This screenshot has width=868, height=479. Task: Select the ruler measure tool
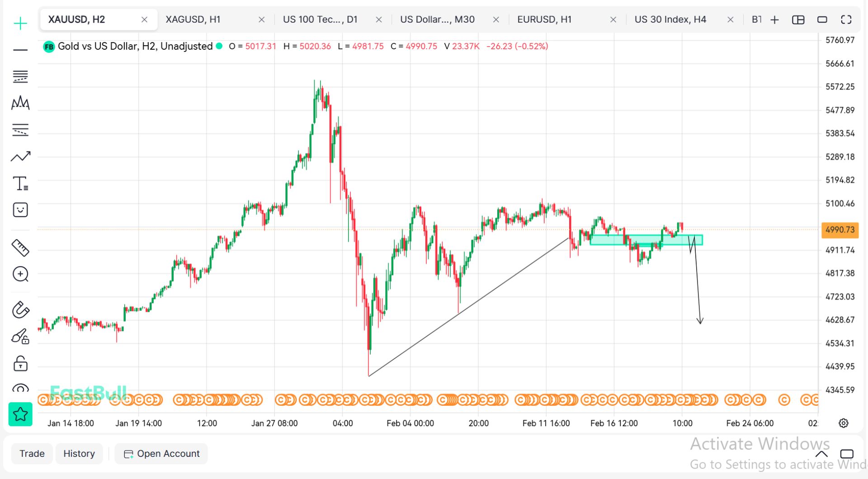(x=20, y=248)
